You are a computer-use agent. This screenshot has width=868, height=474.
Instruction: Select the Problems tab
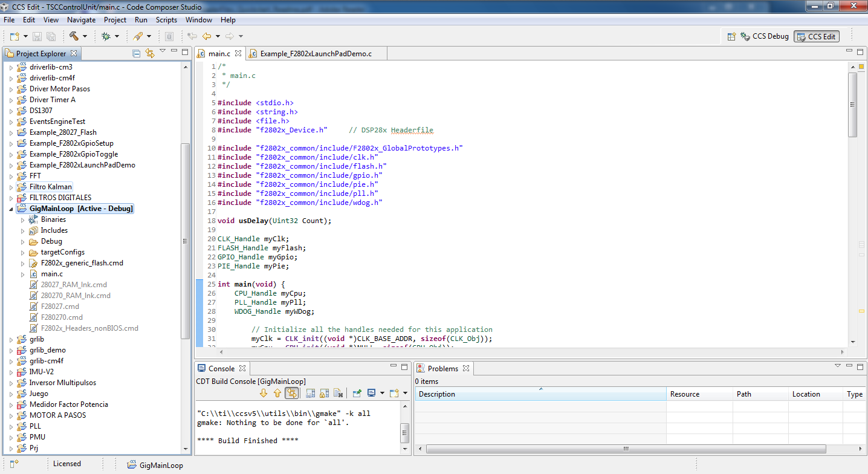(443, 369)
